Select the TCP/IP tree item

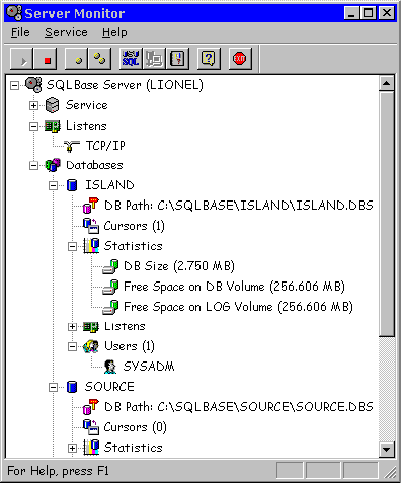coord(106,146)
